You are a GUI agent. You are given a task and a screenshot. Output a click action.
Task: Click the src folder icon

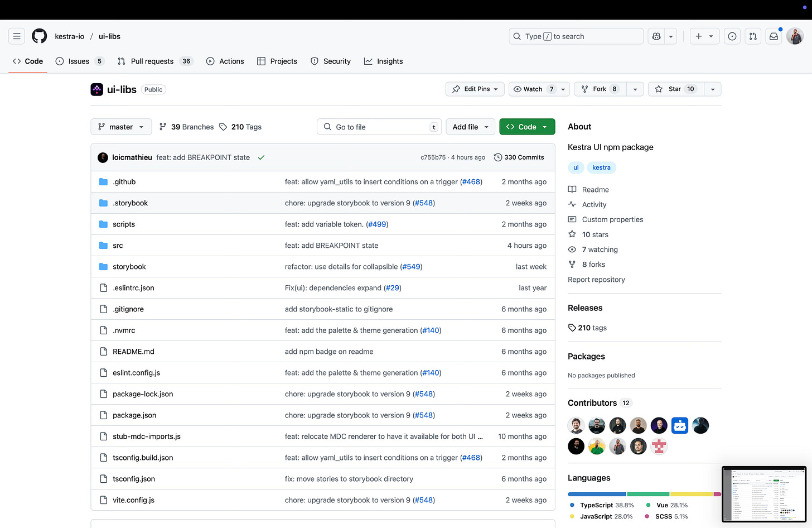[103, 246]
